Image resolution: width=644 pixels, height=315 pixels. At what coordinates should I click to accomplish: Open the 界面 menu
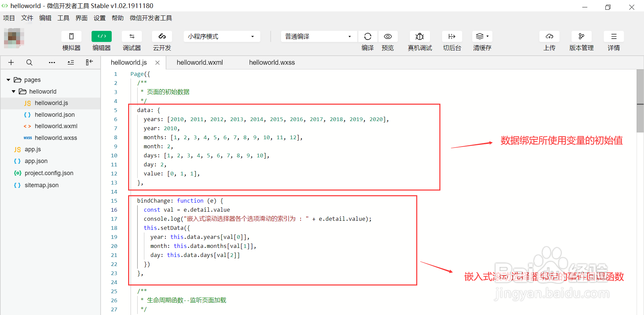tap(82, 18)
